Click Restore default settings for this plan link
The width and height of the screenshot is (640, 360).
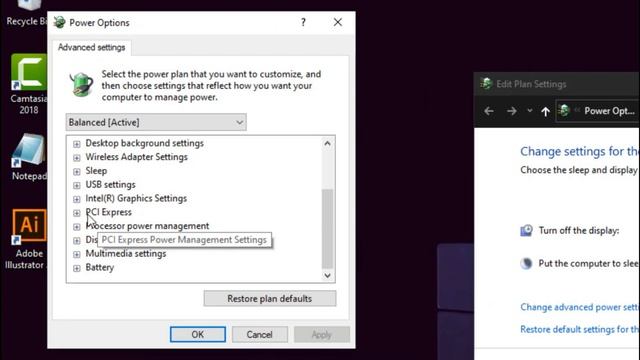coord(580,329)
